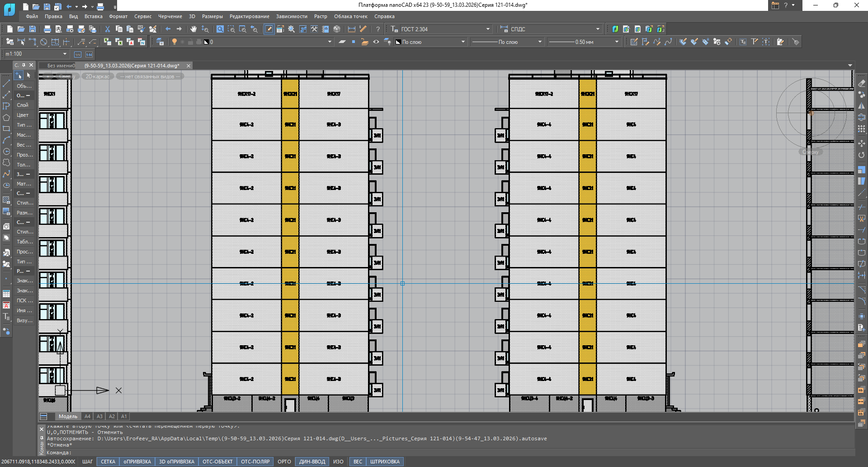Image resolution: width=868 pixels, height=467 pixels.
Task: Toggle оПРИВЯЗКА object snap
Action: coord(137,462)
